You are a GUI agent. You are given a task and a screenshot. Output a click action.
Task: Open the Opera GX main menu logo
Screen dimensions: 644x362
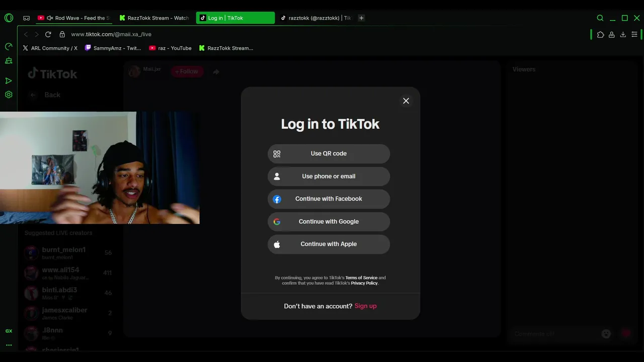(9, 18)
